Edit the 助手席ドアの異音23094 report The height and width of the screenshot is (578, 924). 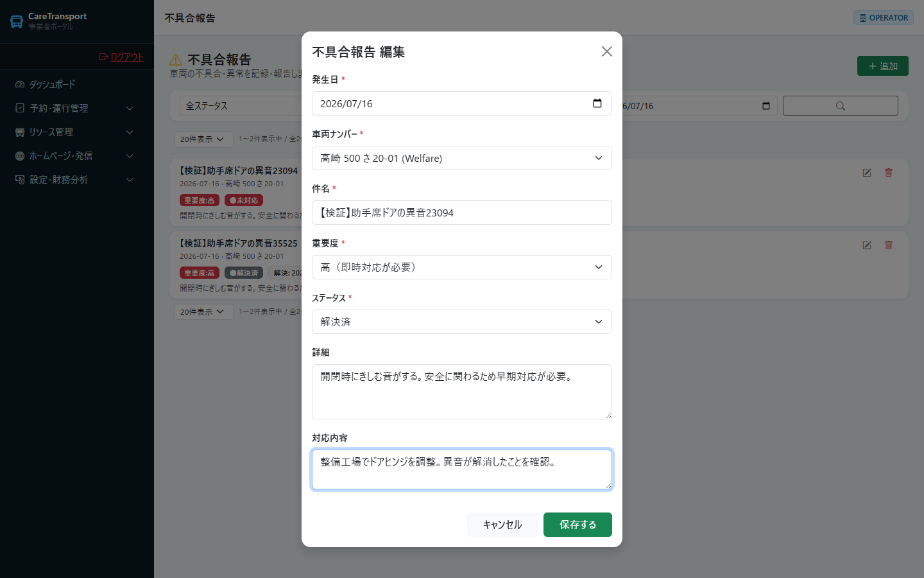coord(867,173)
